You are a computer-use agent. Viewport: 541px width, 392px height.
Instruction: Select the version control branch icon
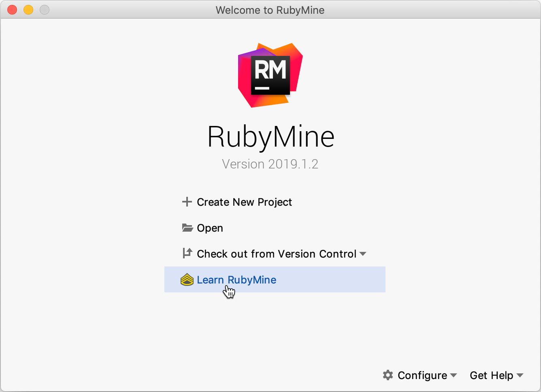tap(187, 254)
